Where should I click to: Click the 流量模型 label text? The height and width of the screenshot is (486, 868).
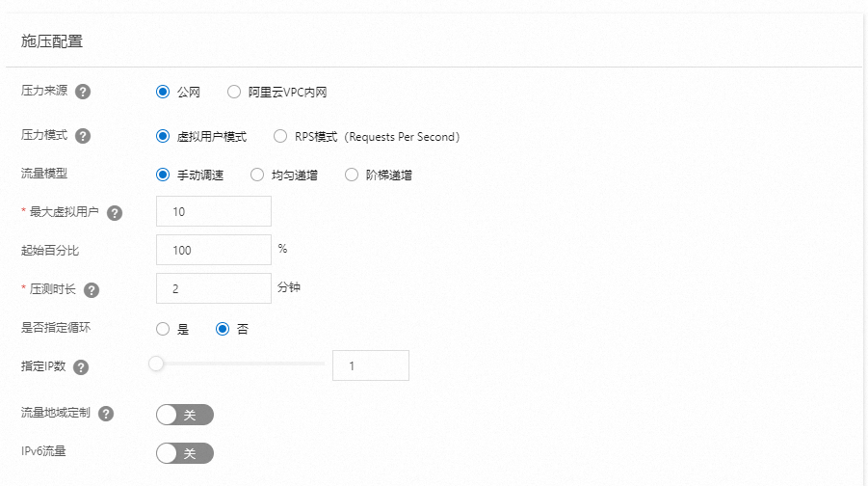pyautogui.click(x=44, y=174)
